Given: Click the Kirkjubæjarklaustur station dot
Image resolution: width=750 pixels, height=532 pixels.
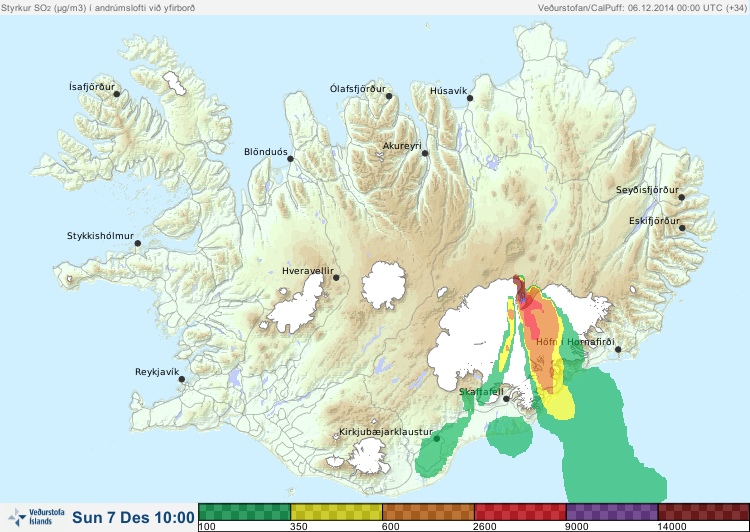Looking at the screenshot, I should coord(436,439).
